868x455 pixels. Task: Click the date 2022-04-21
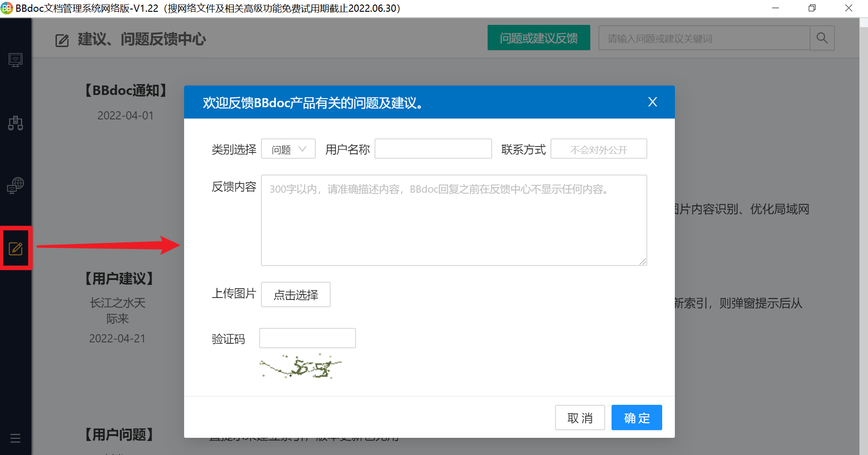(118, 339)
